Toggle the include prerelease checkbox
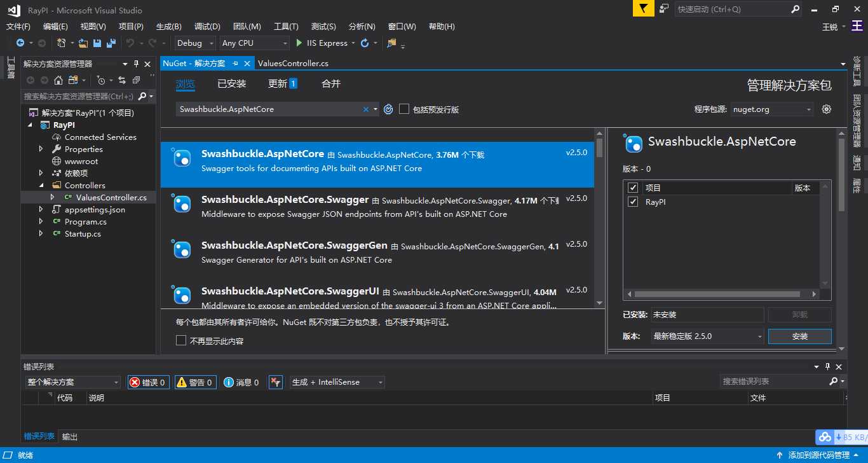 point(404,109)
